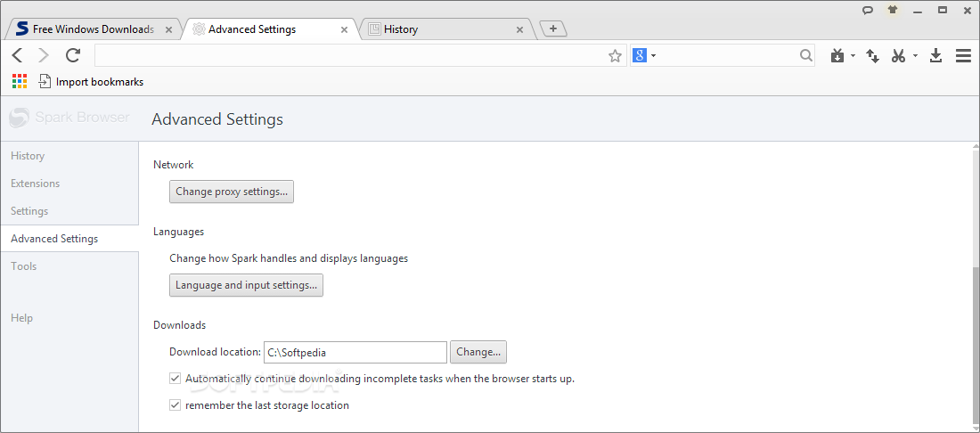Image resolution: width=980 pixels, height=433 pixels.
Task: Minimize the browser window
Action: pos(919,11)
